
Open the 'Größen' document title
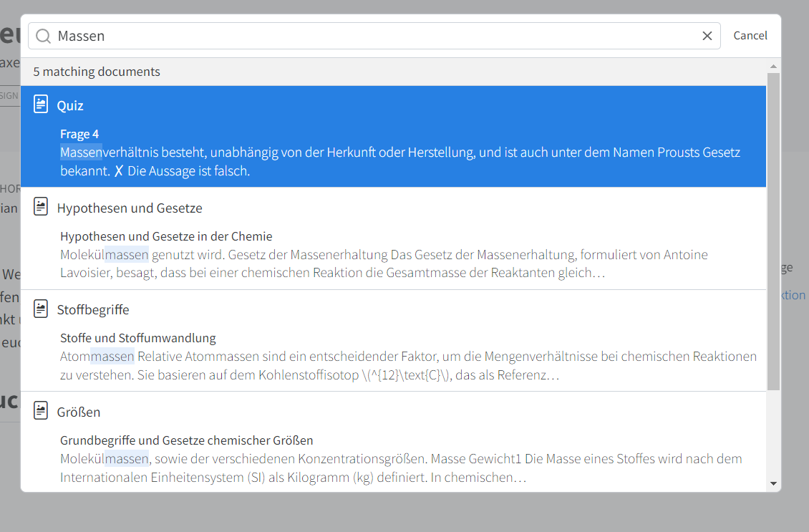coord(79,412)
